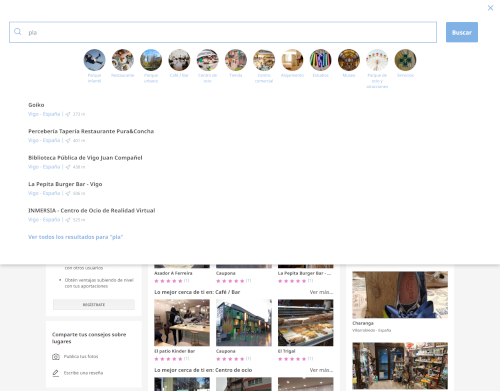Click distance arrow icon under Goiko

pyautogui.click(x=68, y=114)
